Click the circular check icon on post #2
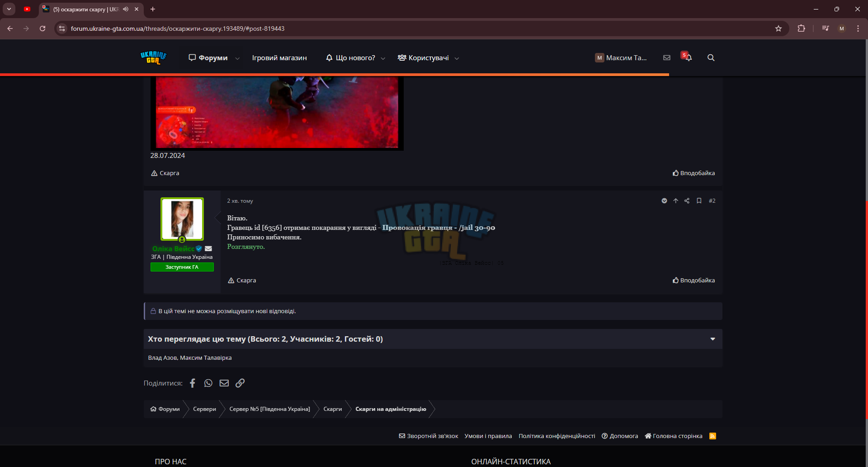Viewport: 868px width, 467px height. click(665, 201)
